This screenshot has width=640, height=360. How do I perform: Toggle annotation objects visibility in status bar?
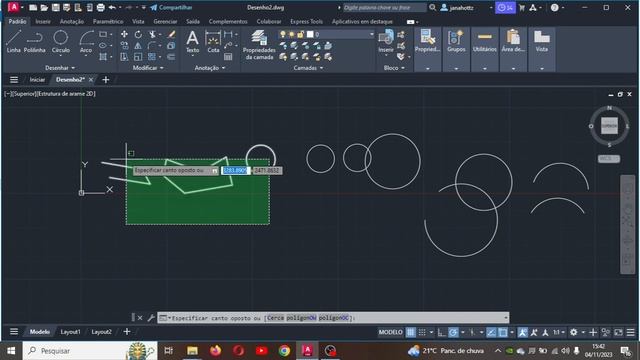coord(522,332)
